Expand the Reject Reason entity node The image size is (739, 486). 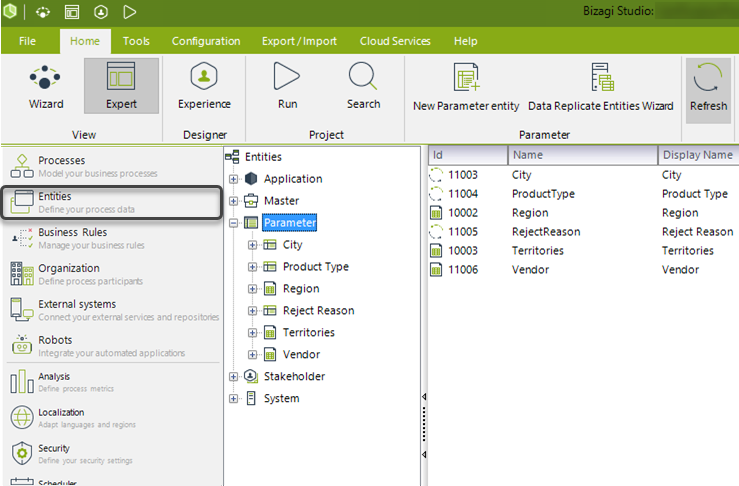pos(253,311)
